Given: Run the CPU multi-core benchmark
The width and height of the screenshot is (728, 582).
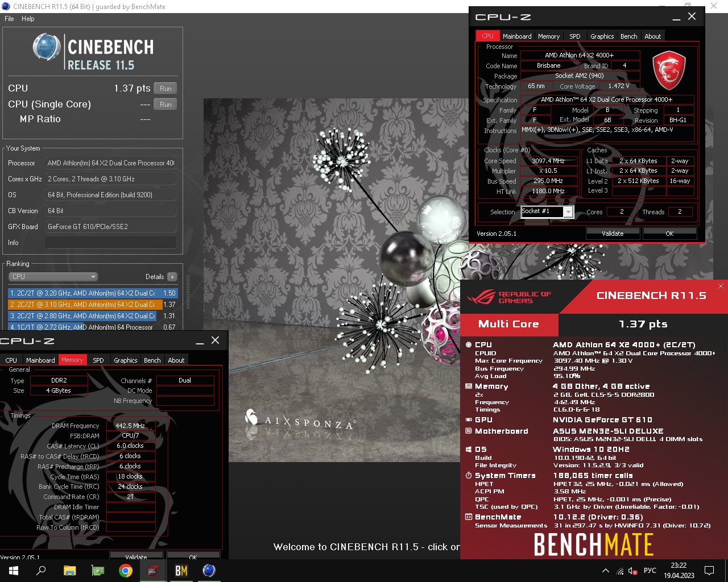Looking at the screenshot, I should (166, 89).
